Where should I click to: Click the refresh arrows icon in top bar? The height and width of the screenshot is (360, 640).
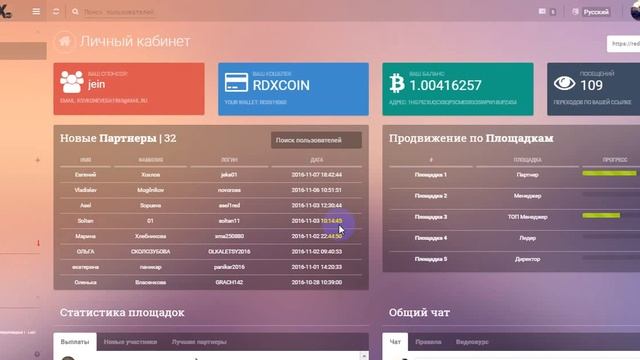56,12
